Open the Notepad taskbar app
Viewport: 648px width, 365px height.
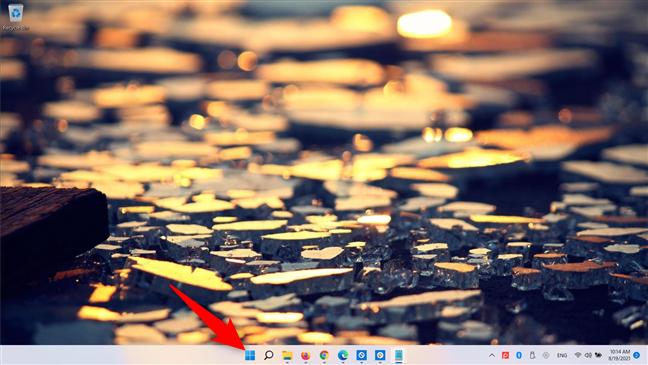pos(398,355)
